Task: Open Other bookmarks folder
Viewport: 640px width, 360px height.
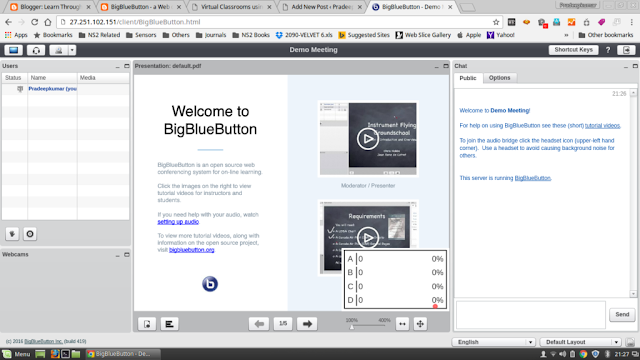Action: click(606, 35)
